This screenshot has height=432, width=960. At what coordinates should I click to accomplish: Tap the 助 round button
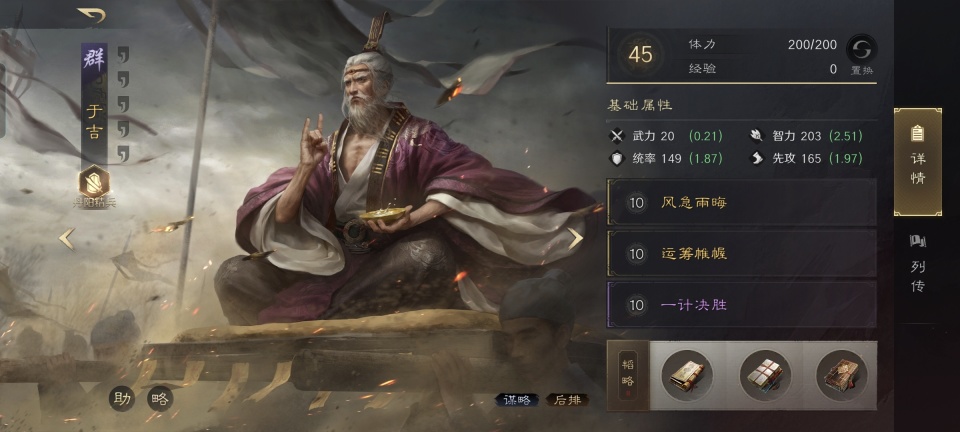122,398
